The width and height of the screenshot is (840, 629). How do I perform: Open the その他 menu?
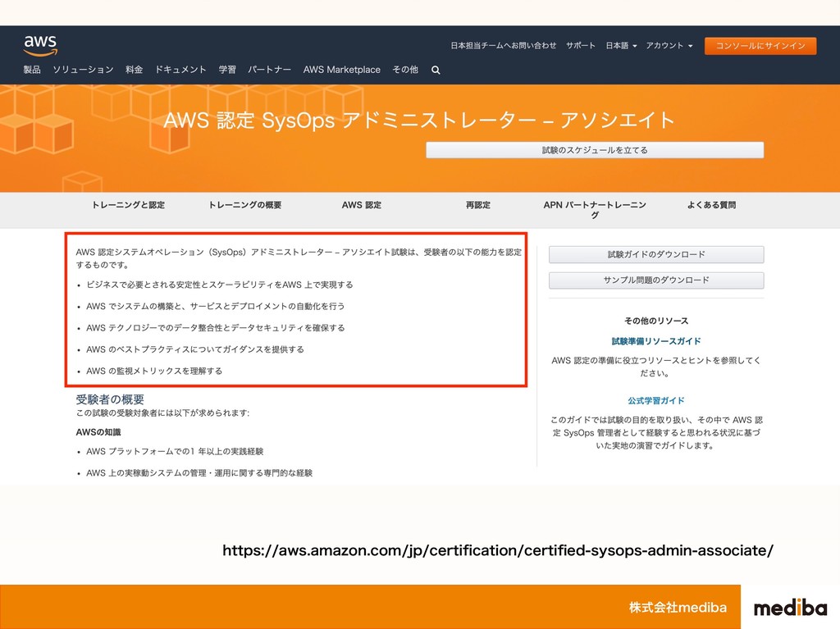tap(405, 70)
